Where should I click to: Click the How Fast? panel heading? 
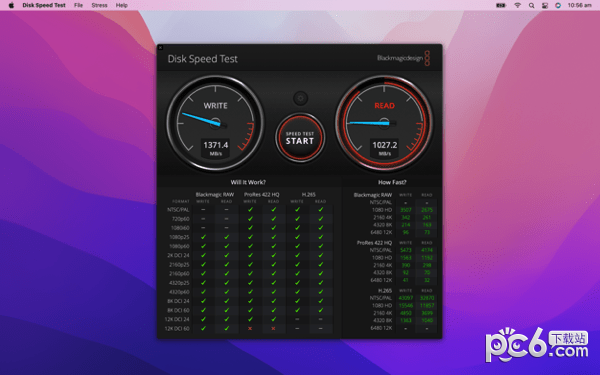(392, 182)
